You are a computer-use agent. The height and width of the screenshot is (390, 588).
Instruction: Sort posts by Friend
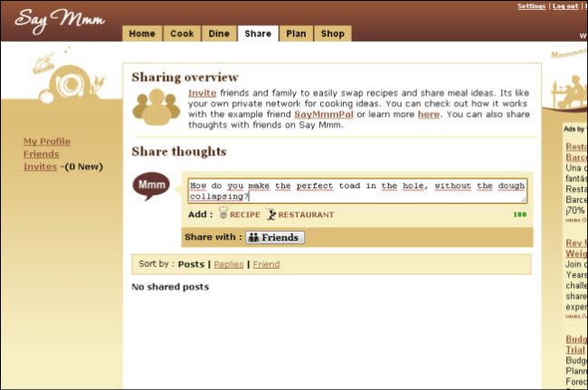click(266, 264)
